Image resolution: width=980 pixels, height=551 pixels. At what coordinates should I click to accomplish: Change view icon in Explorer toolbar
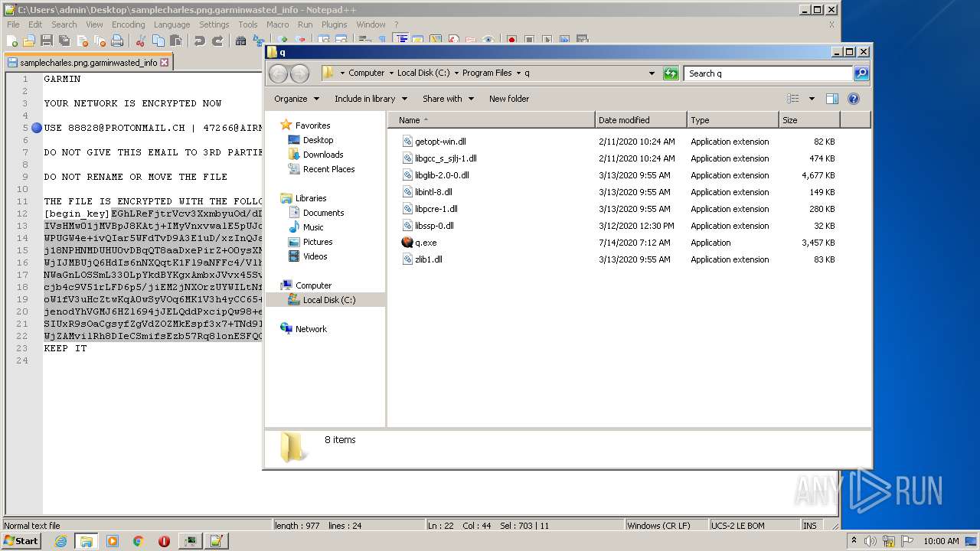pyautogui.click(x=793, y=99)
